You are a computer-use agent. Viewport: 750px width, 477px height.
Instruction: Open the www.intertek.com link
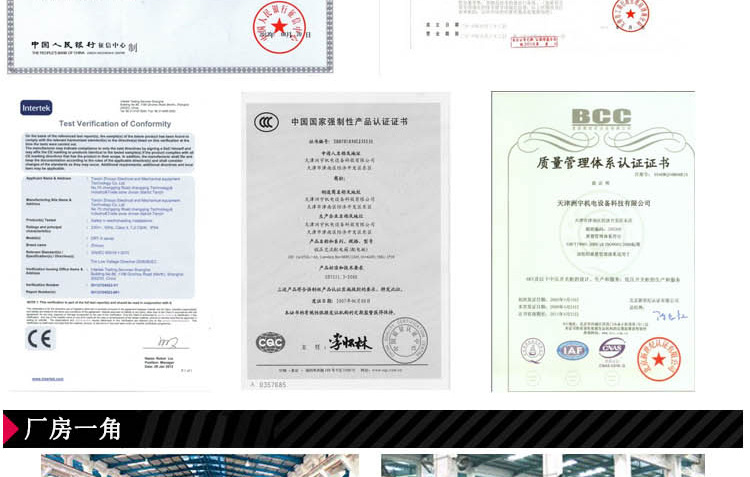coord(47,379)
